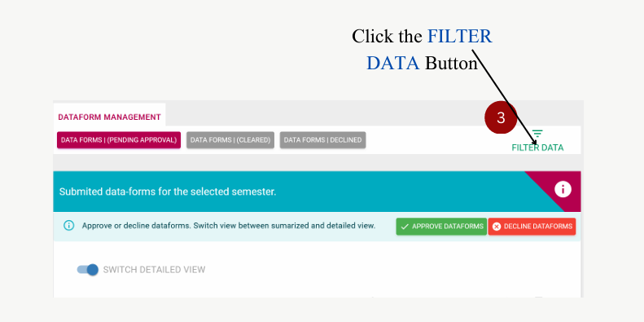This screenshot has height=322, width=644.
Task: Click the red circle numbered 3
Action: (x=501, y=117)
